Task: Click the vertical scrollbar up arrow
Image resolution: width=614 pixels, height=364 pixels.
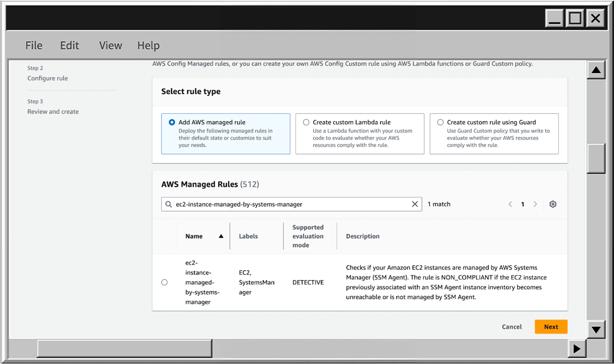Action: [596, 70]
